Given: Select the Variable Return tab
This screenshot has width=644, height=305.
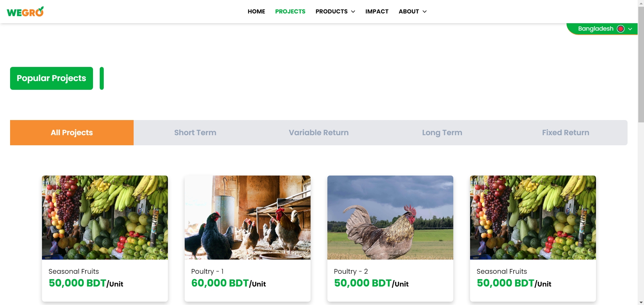Looking at the screenshot, I should [x=319, y=132].
